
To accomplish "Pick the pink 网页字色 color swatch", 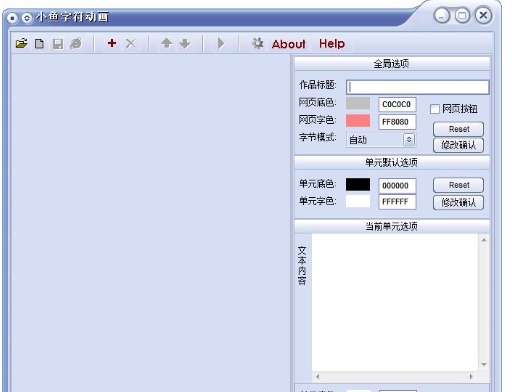I will tap(358, 121).
